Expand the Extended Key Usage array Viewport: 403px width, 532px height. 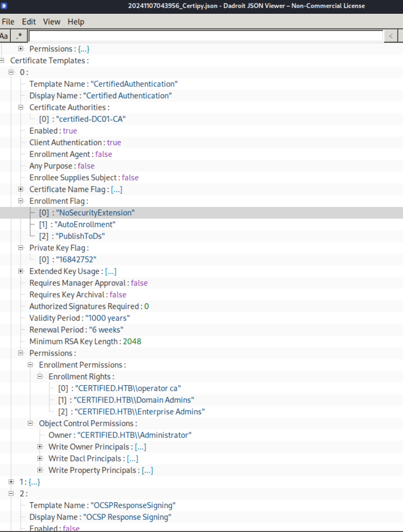pyautogui.click(x=20, y=271)
